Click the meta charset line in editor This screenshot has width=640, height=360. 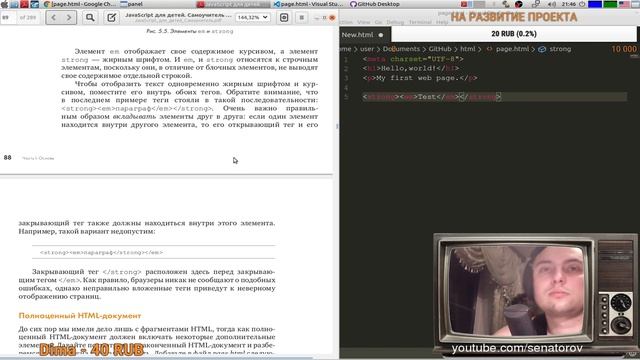click(x=413, y=59)
